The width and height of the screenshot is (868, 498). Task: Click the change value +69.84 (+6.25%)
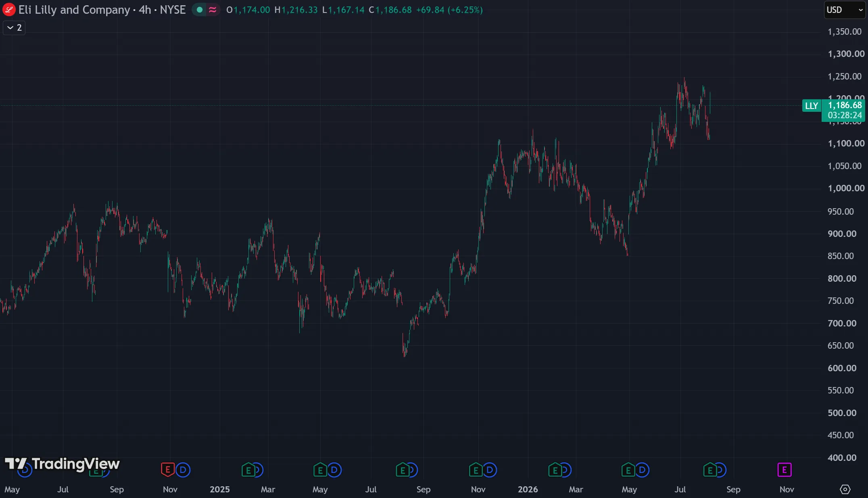pos(449,10)
